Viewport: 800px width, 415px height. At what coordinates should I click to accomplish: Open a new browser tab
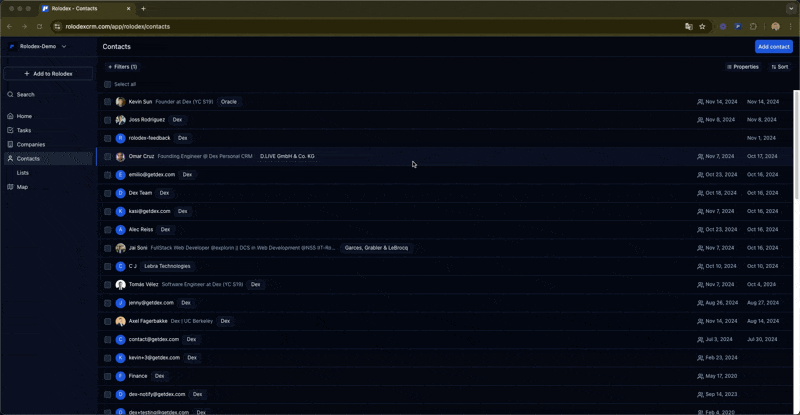(143, 9)
